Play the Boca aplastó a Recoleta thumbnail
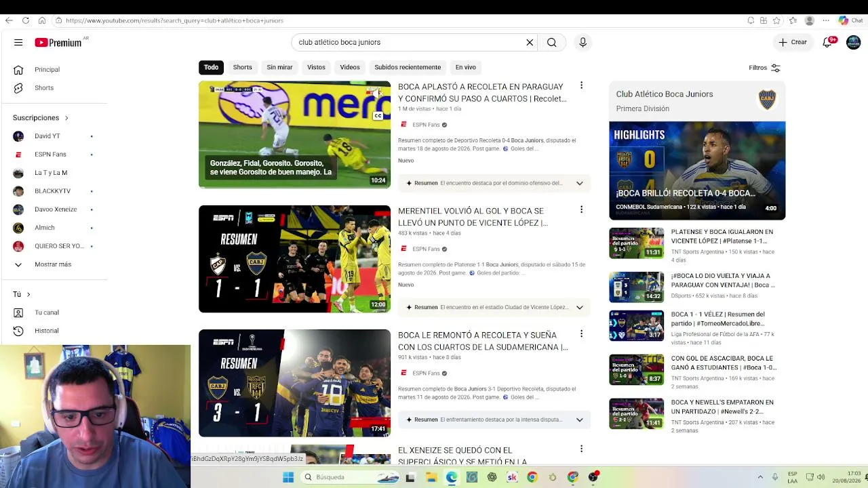 click(294, 135)
